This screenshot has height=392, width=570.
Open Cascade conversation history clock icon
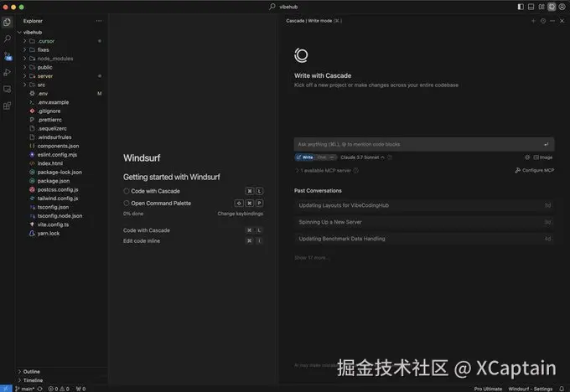coord(542,21)
